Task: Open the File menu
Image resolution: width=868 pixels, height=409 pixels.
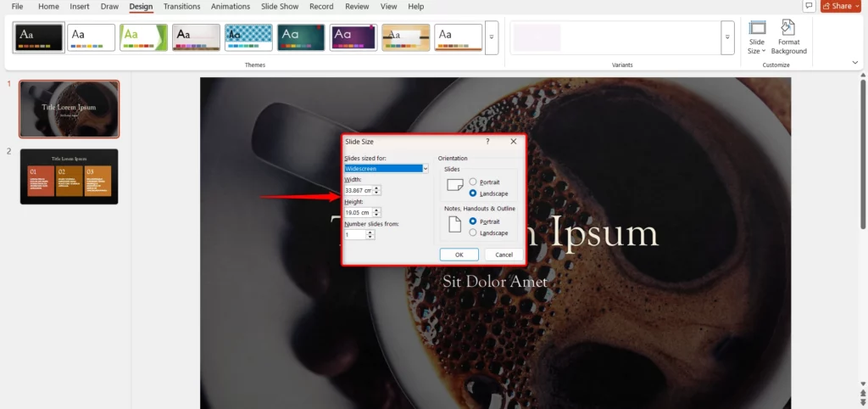Action: (17, 7)
